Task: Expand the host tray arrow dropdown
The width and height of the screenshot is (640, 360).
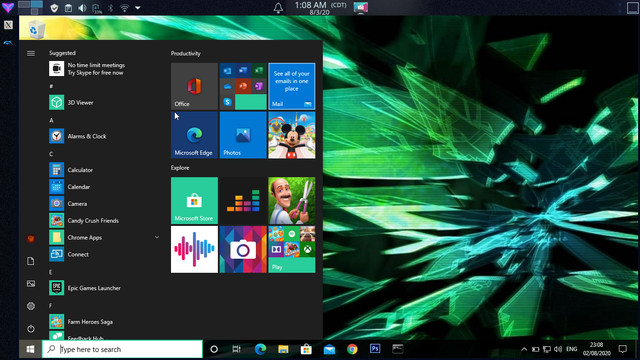Action: [x=138, y=8]
